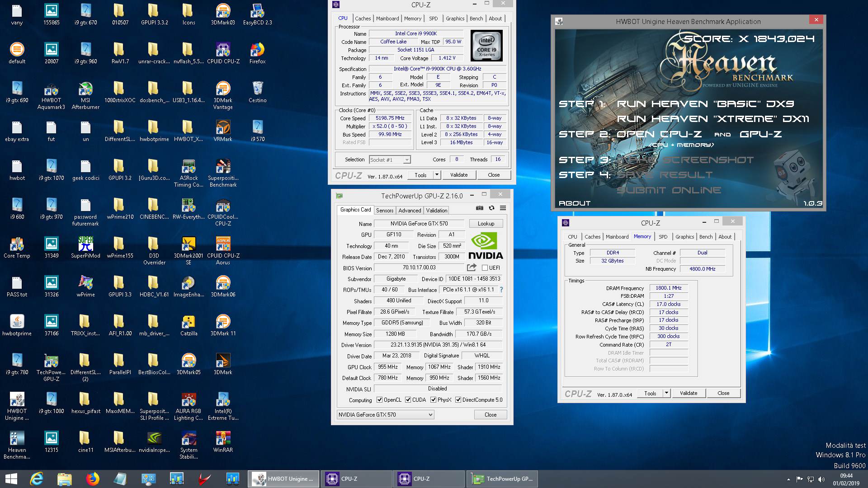Click HWBOT Unigine taskbar button
Viewport: 868px width, 488px height.
coord(283,479)
